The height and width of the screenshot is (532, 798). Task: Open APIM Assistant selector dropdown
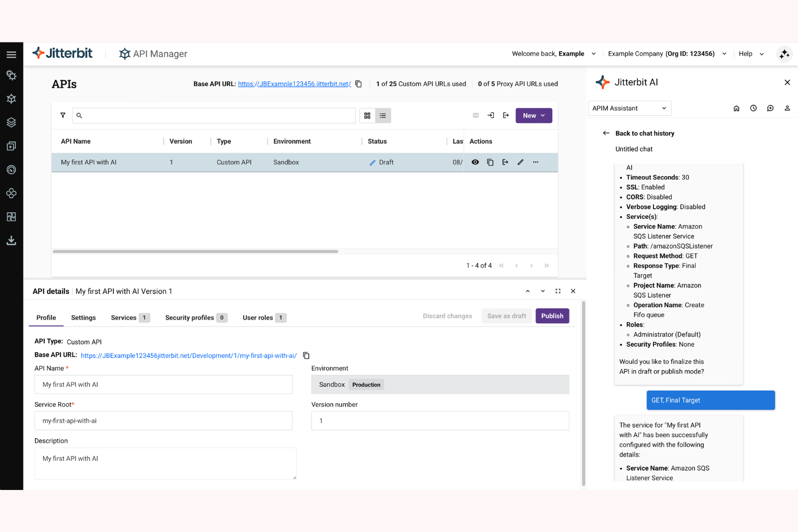coord(629,108)
